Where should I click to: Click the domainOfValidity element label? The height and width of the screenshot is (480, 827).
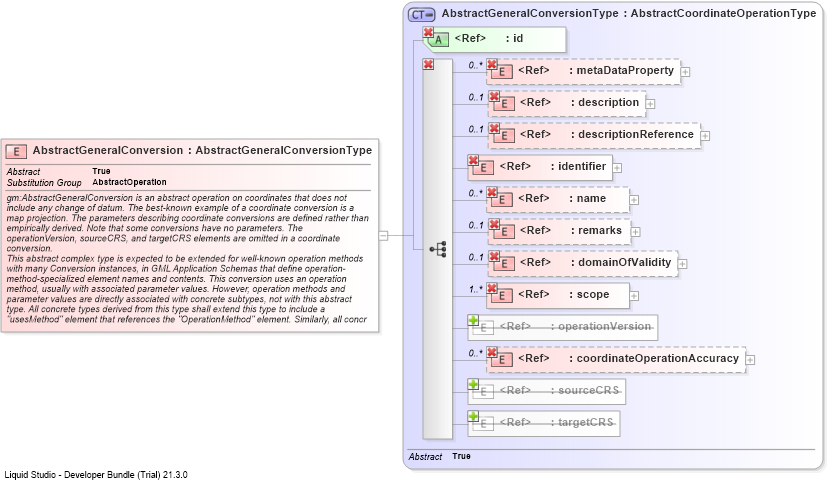(x=624, y=263)
